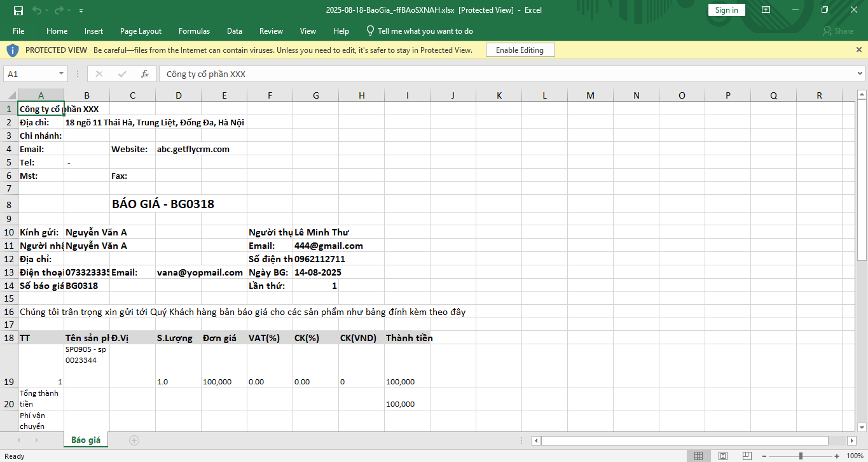Open the View tab

pos(308,31)
